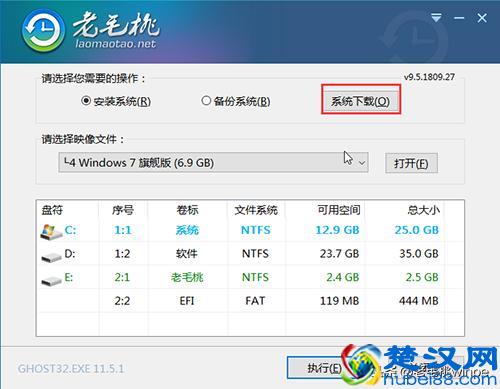Select the D: drive letter
The image size is (500, 389).
[x=70, y=254]
